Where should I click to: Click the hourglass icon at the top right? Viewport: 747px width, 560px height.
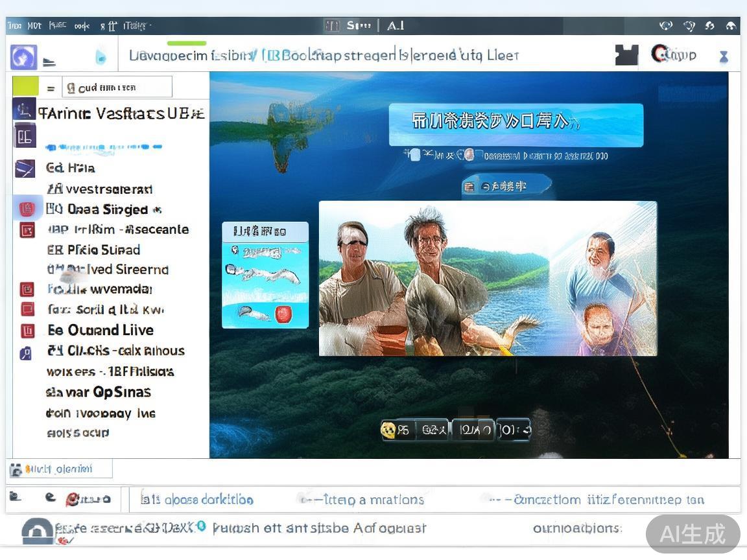point(724,57)
